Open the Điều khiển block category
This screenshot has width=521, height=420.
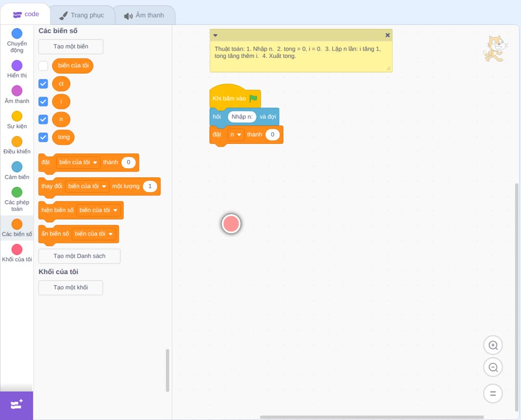coord(17,145)
